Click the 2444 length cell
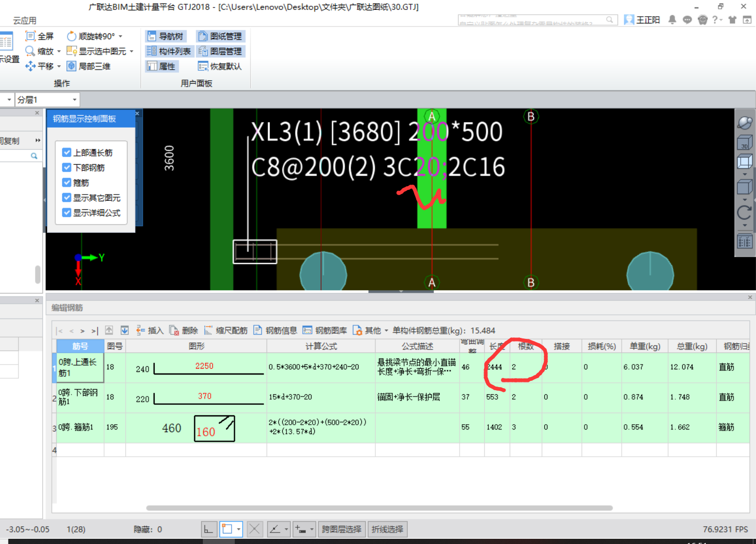Viewport: 756px width, 544px height. [x=497, y=367]
